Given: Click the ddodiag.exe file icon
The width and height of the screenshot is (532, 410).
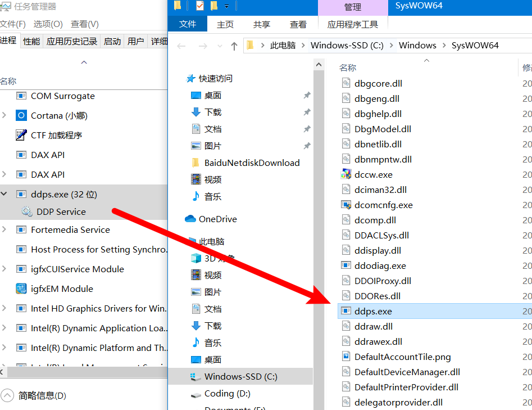Looking at the screenshot, I should tap(345, 265).
